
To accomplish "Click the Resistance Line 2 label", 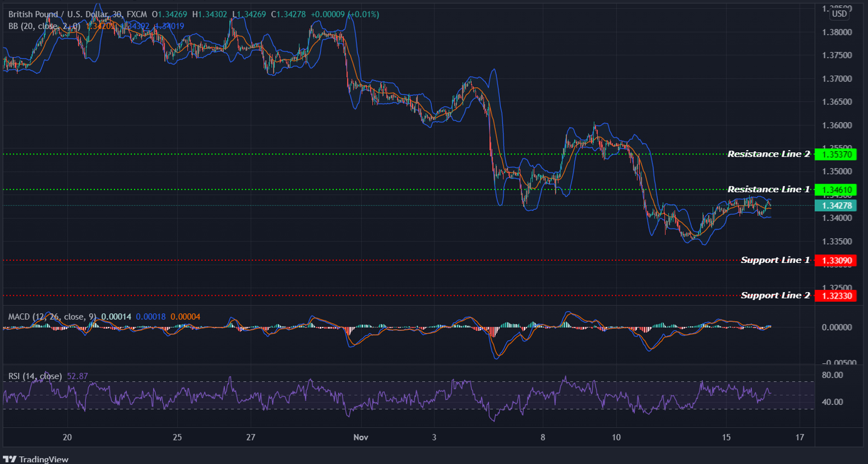I will point(768,154).
